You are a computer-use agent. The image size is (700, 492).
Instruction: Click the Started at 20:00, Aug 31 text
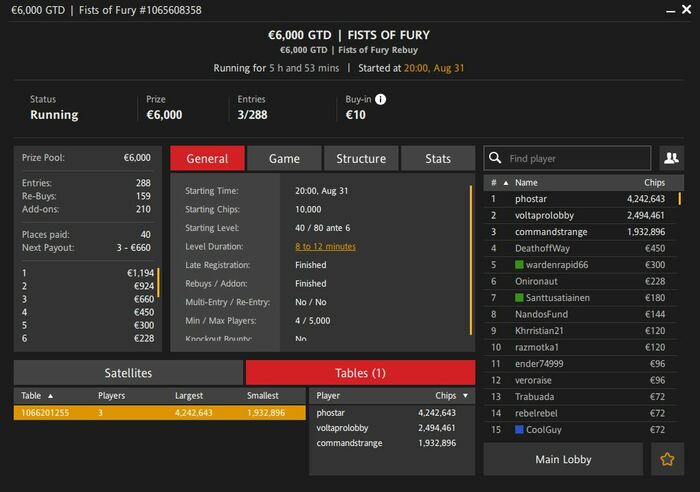(x=411, y=68)
